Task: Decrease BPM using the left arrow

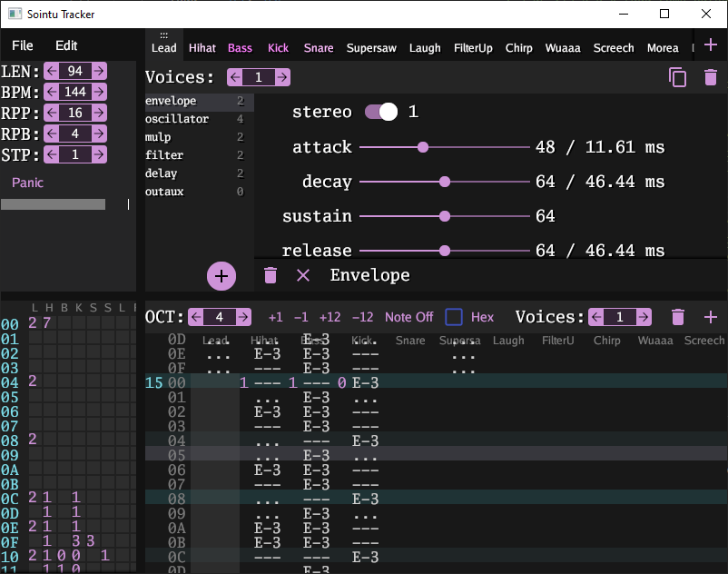Action: pyautogui.click(x=51, y=92)
